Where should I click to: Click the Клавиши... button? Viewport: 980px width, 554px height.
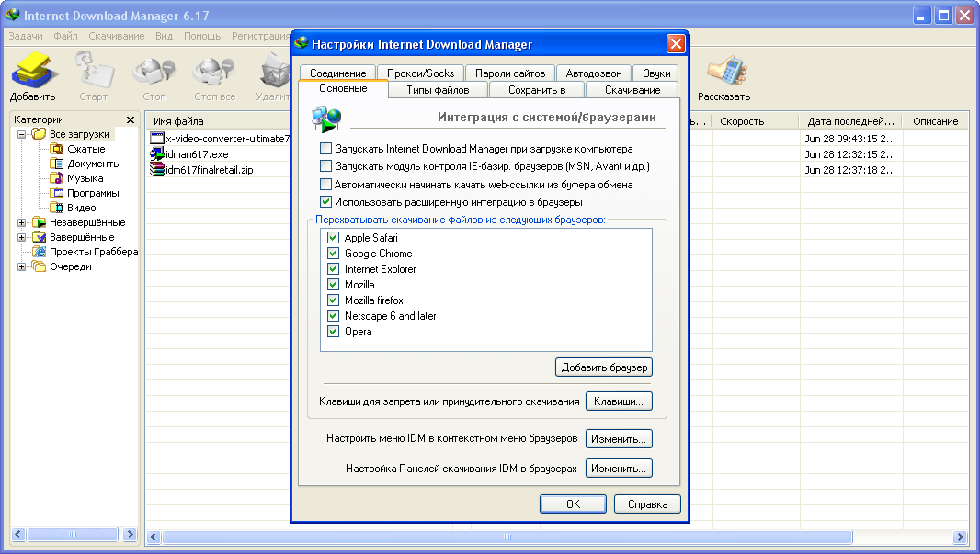click(619, 401)
